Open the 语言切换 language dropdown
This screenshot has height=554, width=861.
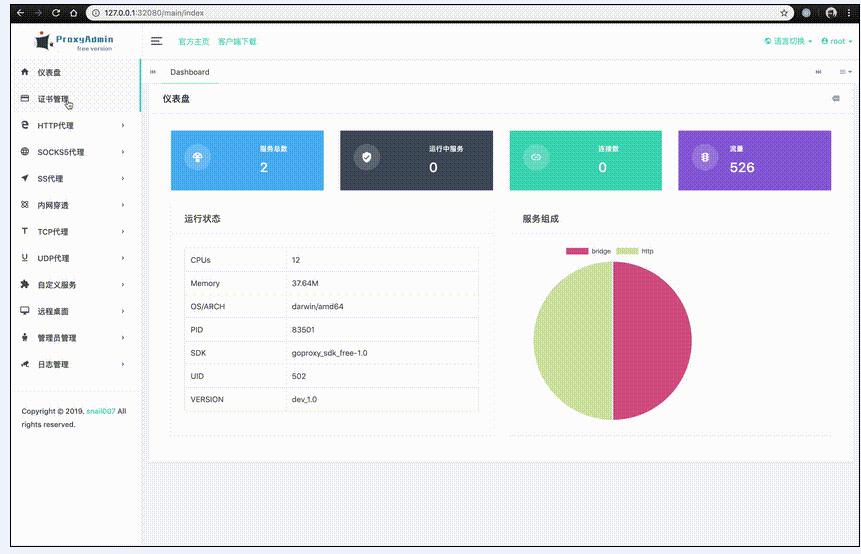click(787, 41)
